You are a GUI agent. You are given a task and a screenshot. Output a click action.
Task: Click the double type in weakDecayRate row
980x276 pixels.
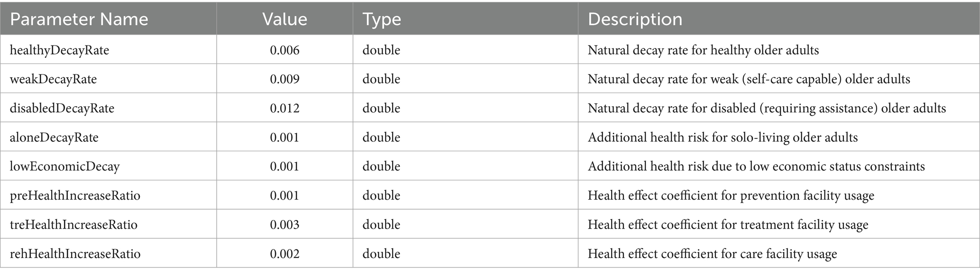click(x=381, y=79)
